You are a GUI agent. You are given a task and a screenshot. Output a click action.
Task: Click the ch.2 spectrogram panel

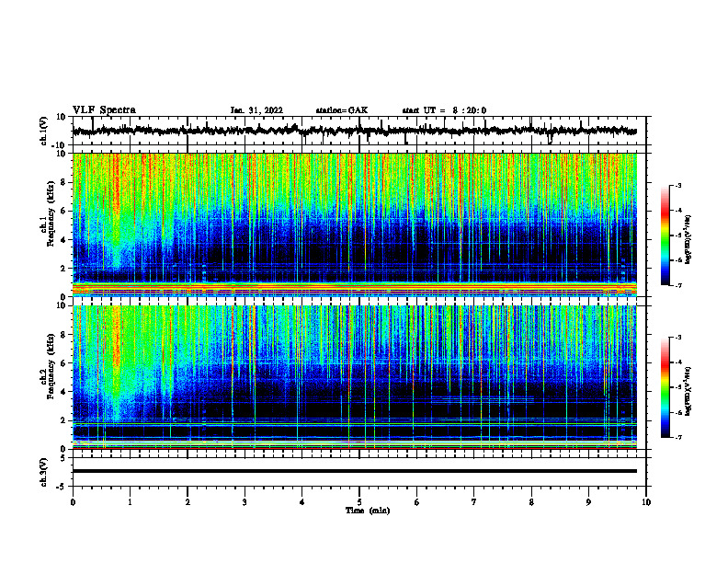click(x=354, y=377)
